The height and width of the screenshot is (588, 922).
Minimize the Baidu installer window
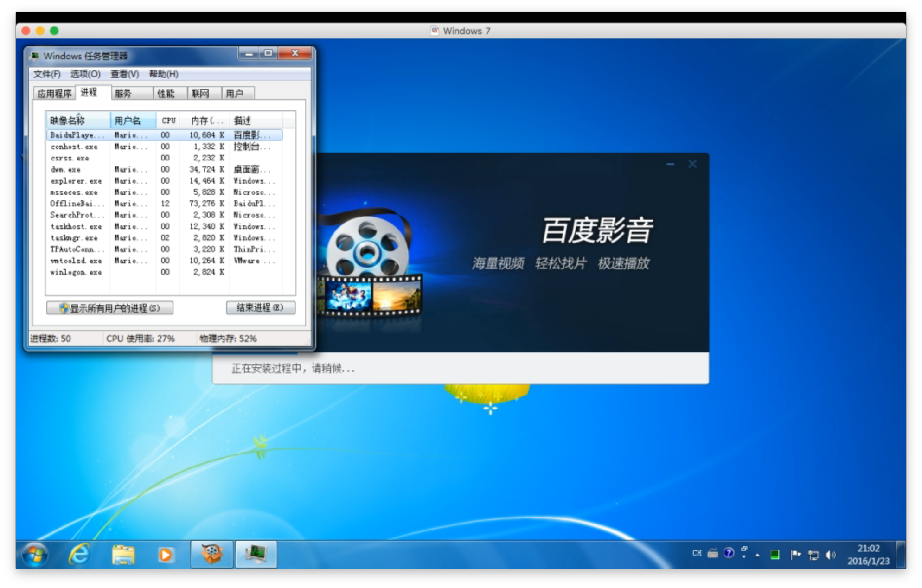click(670, 164)
